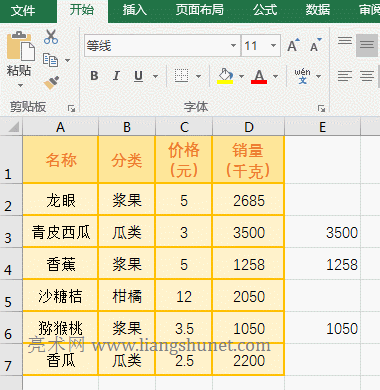This screenshot has height=390, width=380.
Task: Select cell containing 青皮西瓜
Action: tap(60, 232)
